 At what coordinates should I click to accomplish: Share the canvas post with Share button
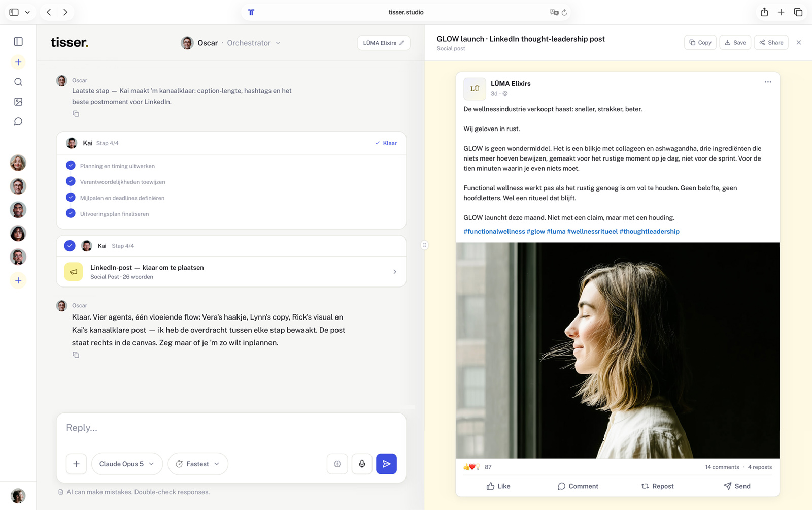[x=771, y=43]
